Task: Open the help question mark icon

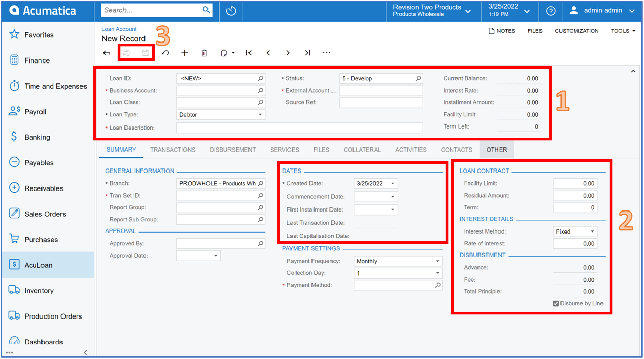Action: [551, 11]
